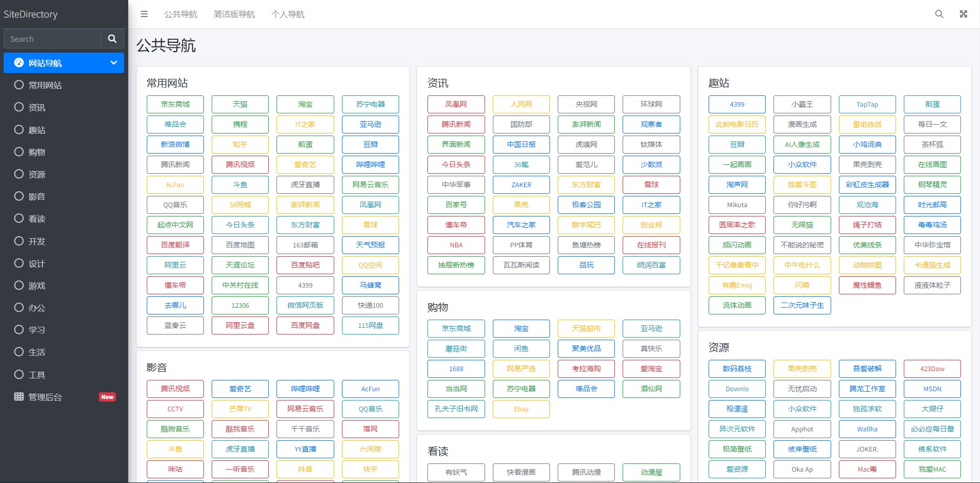Select the 看读 circle icon in sidebar
The height and width of the screenshot is (483, 980).
(19, 218)
